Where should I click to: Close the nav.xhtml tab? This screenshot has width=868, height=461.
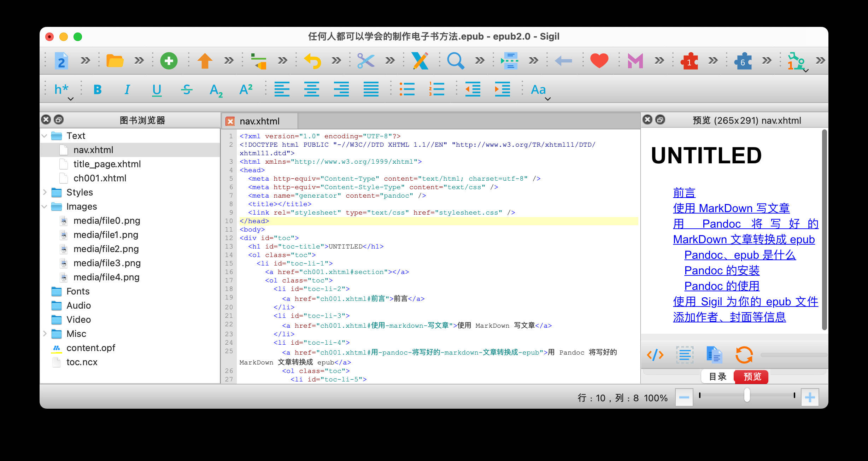[230, 121]
